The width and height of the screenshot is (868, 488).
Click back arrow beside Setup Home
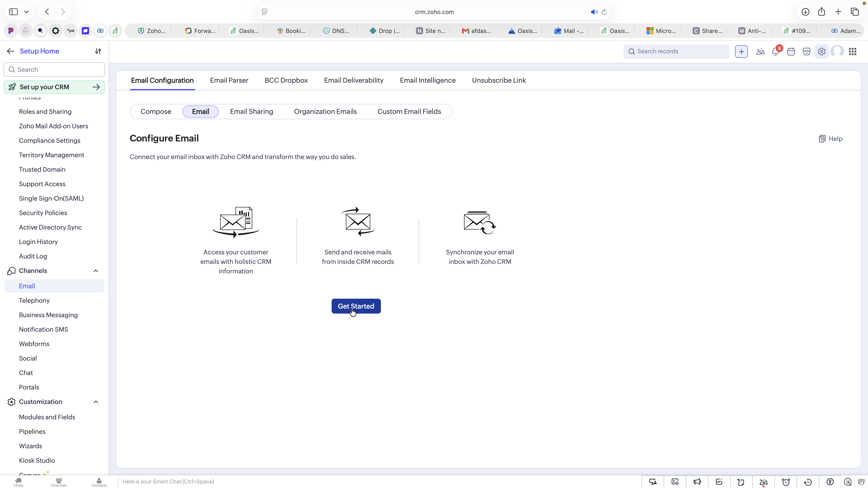[x=10, y=51]
